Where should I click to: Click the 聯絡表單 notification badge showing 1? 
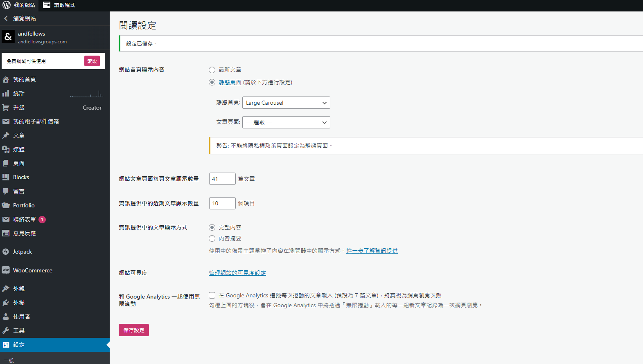(x=42, y=220)
